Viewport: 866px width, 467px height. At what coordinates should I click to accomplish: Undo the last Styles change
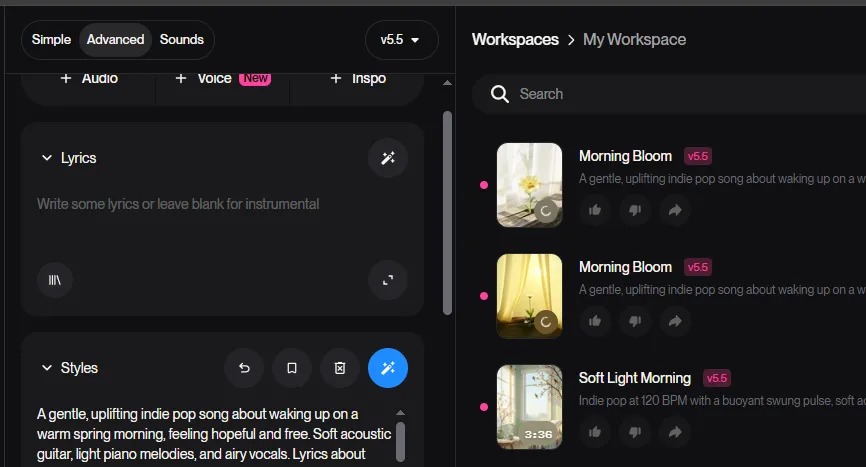pyautogui.click(x=244, y=368)
